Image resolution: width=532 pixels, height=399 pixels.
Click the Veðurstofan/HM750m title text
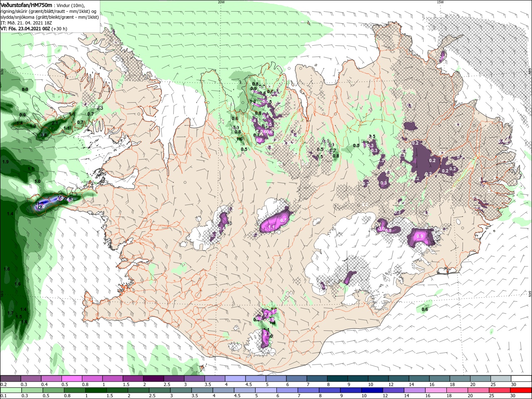tap(26, 5)
